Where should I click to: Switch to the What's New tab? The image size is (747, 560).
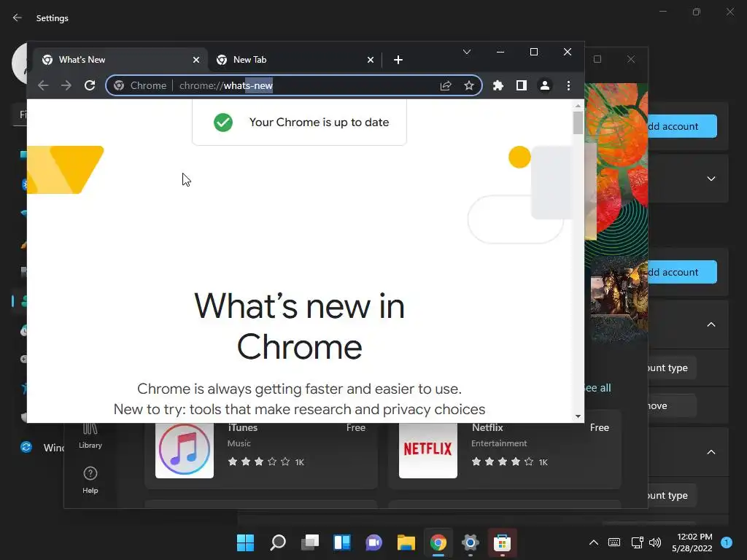coord(120,60)
